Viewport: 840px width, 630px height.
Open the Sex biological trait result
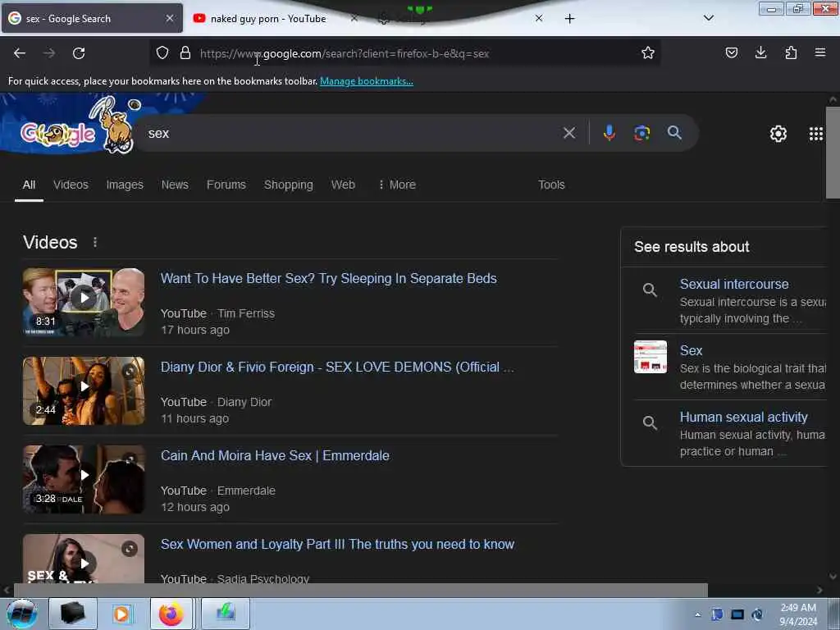[x=691, y=350]
